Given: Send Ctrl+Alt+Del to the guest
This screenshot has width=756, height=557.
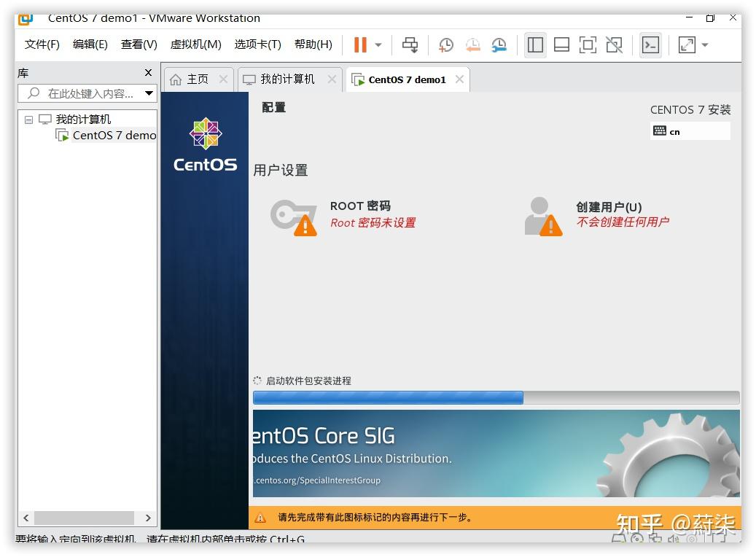Looking at the screenshot, I should (410, 44).
